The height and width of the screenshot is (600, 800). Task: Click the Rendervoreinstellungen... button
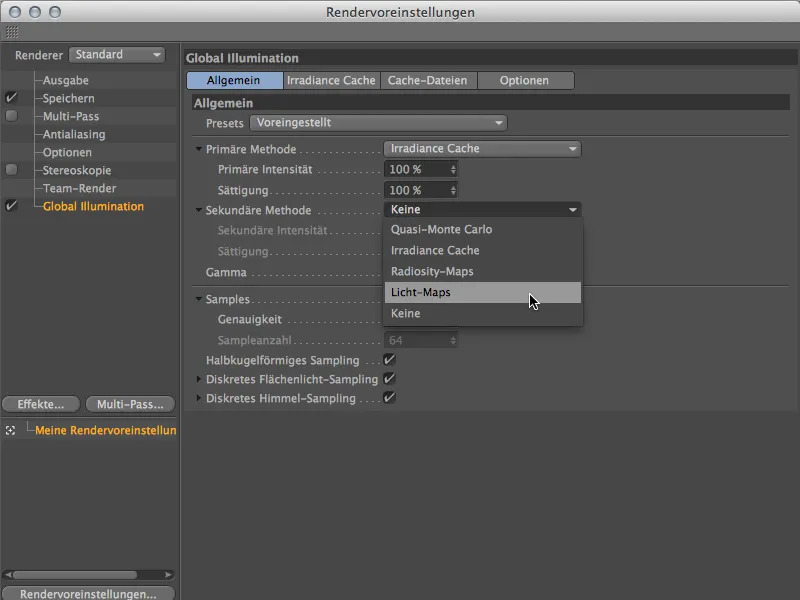pos(88,594)
